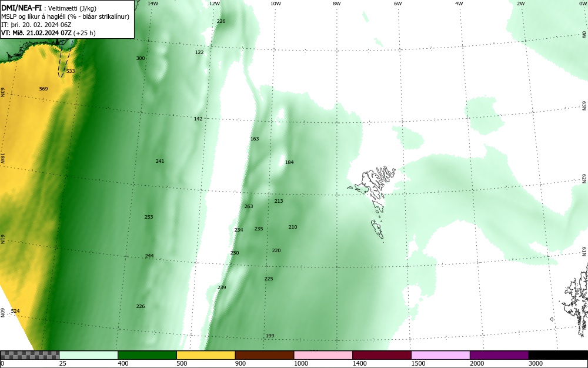Click the map value '184'
Viewport: 588px width, 368px height.
(289, 162)
